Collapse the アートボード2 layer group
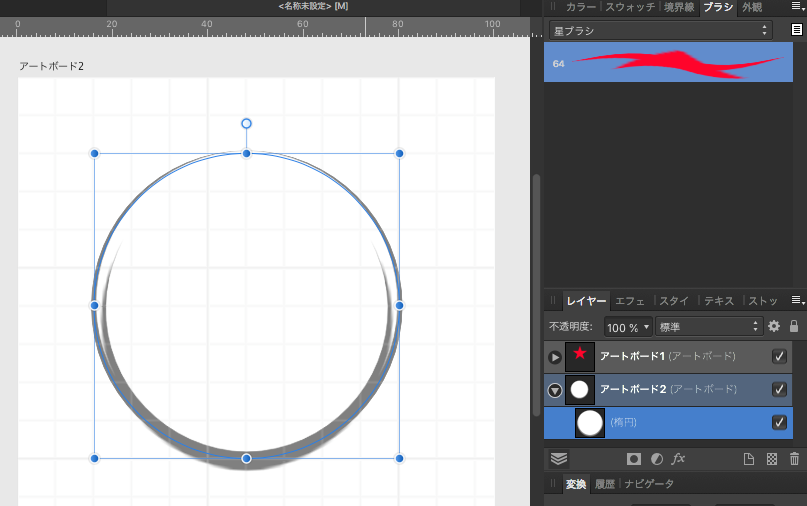 point(555,390)
